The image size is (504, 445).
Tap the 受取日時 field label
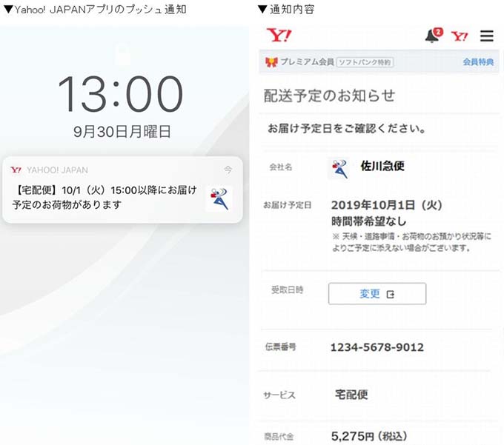(287, 290)
